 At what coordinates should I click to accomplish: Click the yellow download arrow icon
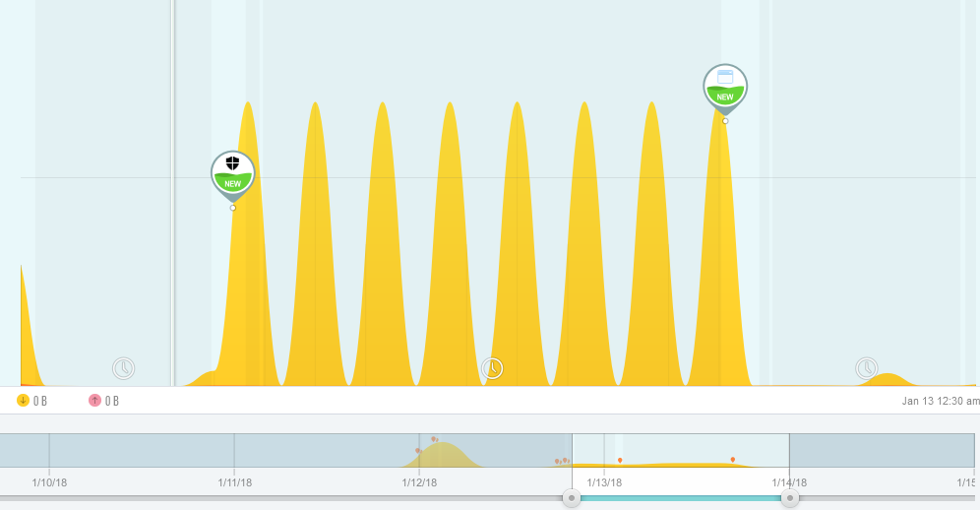pyautogui.click(x=23, y=400)
